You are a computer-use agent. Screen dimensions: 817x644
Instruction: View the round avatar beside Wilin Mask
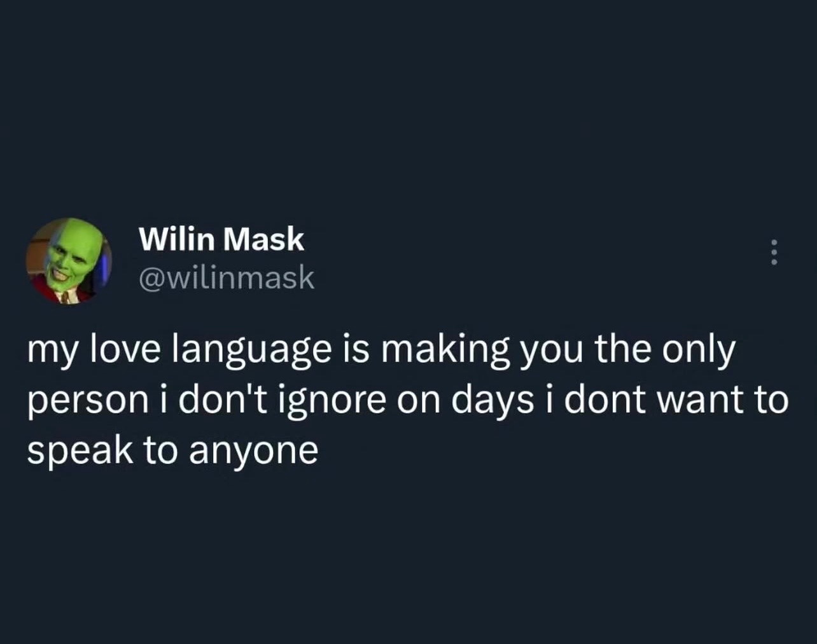click(x=69, y=261)
